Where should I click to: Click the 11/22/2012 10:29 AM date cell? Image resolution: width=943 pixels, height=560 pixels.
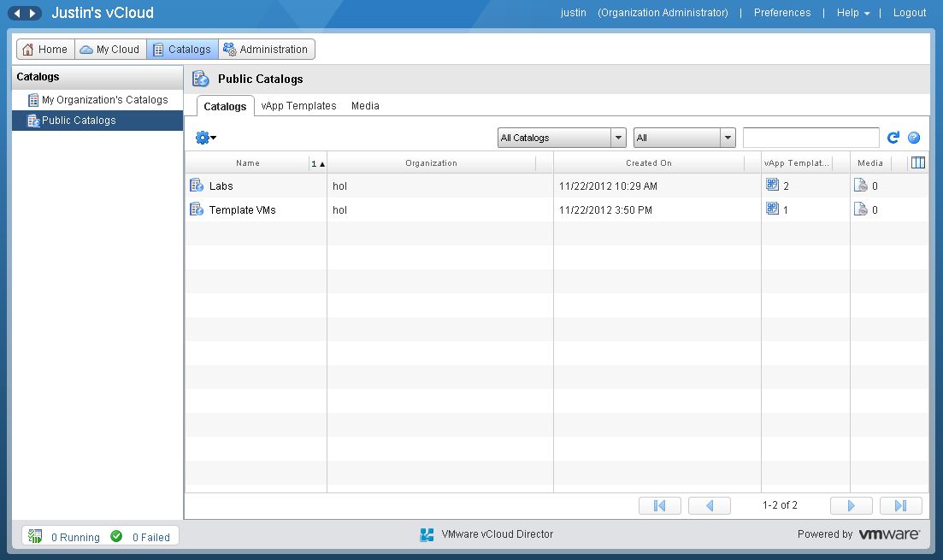(x=608, y=186)
